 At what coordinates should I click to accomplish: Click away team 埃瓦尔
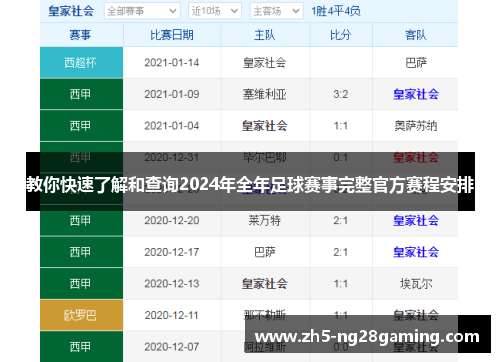[416, 284]
